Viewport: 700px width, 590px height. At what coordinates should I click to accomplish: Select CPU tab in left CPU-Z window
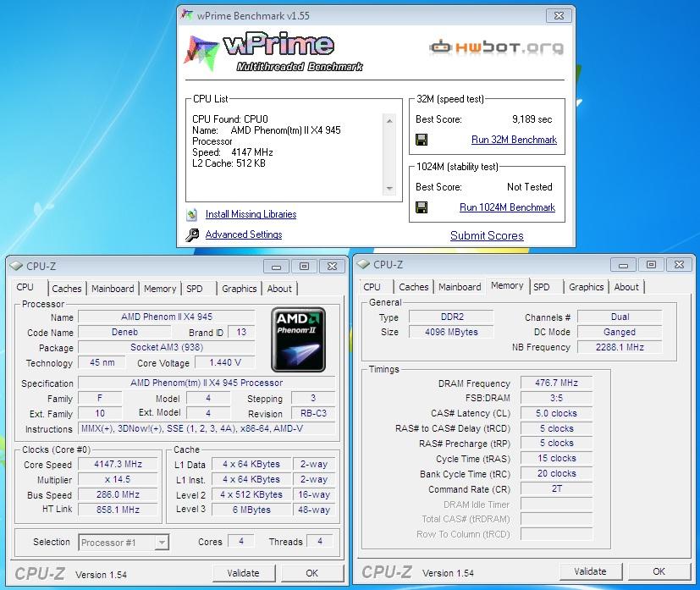tap(25, 287)
